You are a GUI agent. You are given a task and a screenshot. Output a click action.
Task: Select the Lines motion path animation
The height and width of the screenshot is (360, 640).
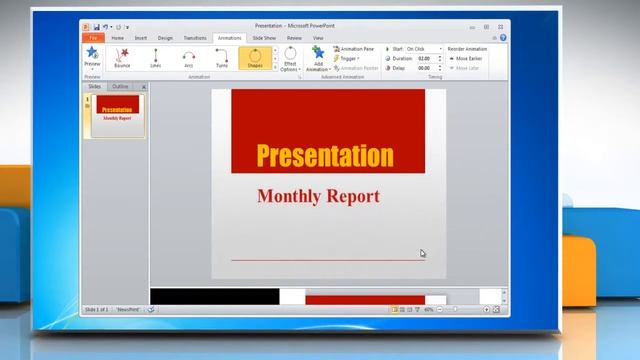tap(156, 58)
